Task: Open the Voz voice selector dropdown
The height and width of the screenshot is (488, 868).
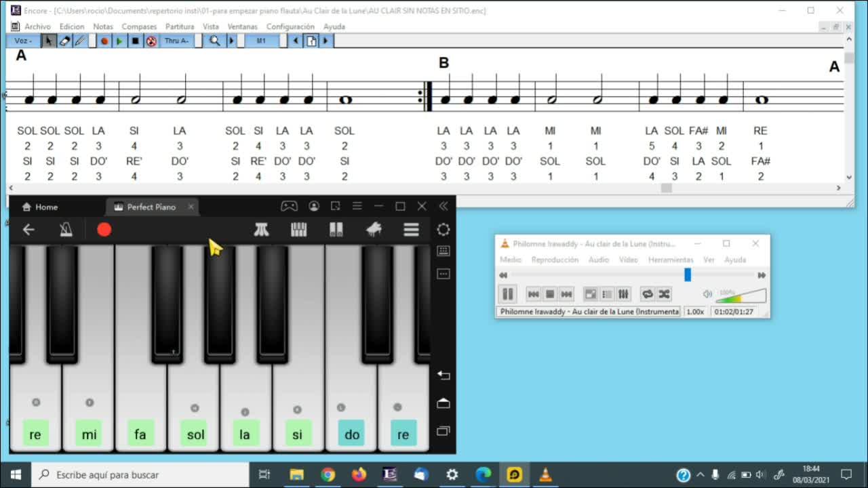Action: (x=23, y=41)
